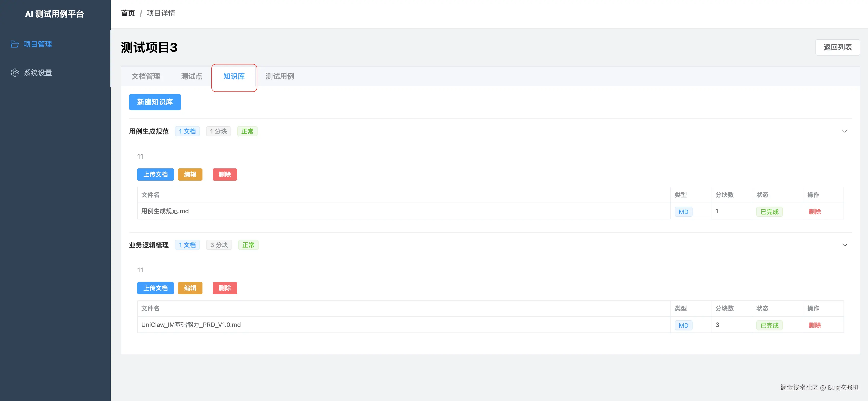Open 系统设置 in the sidebar
The width and height of the screenshot is (868, 401).
[x=37, y=73]
